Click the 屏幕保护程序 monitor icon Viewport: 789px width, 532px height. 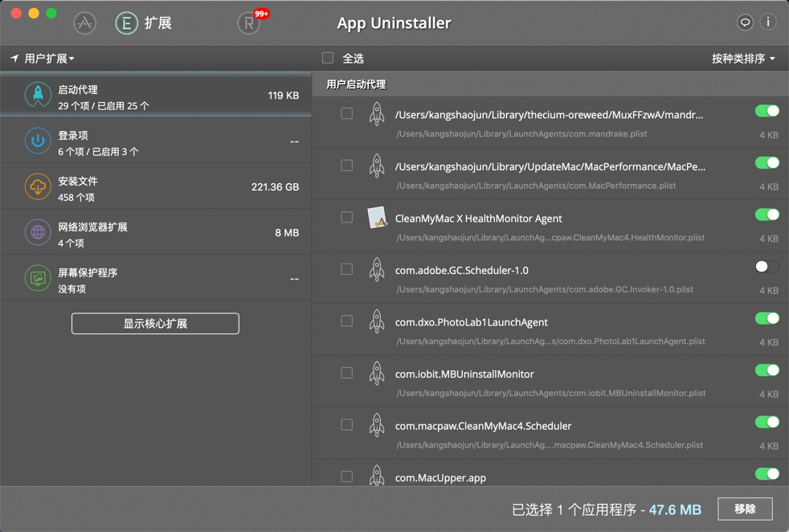[x=38, y=279]
